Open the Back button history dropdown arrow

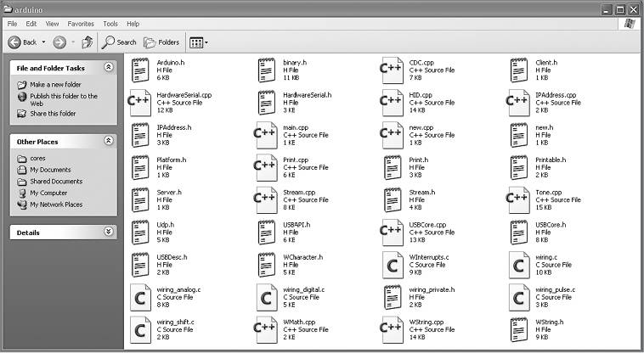tap(43, 42)
